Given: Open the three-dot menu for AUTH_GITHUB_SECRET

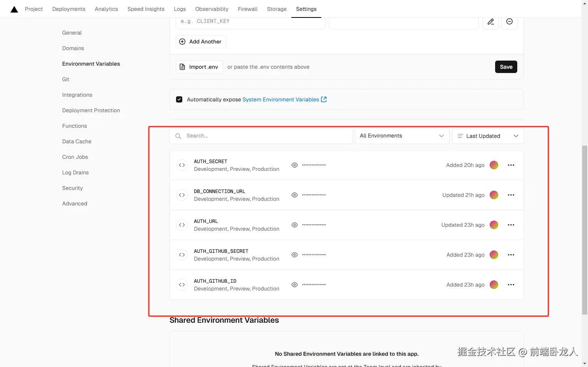Looking at the screenshot, I should (511, 255).
